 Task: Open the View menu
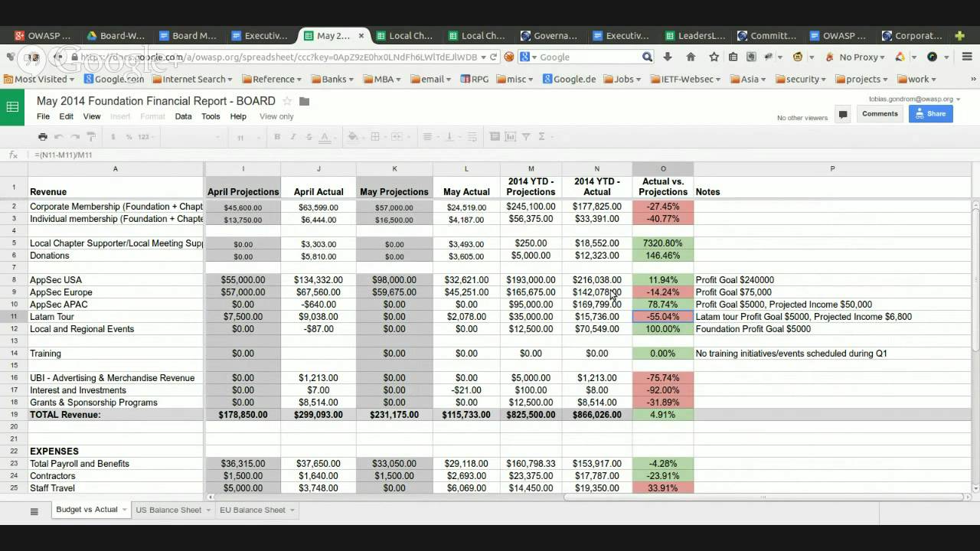click(92, 116)
